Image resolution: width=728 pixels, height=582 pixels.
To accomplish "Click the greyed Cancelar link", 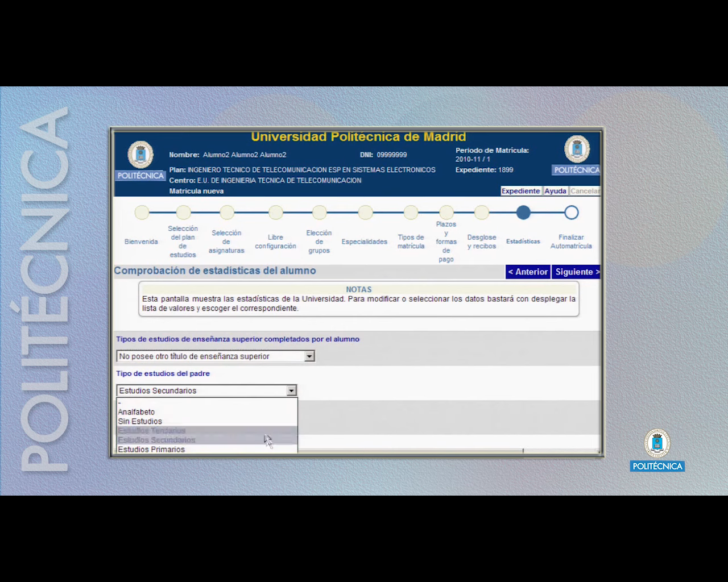I will tap(585, 191).
